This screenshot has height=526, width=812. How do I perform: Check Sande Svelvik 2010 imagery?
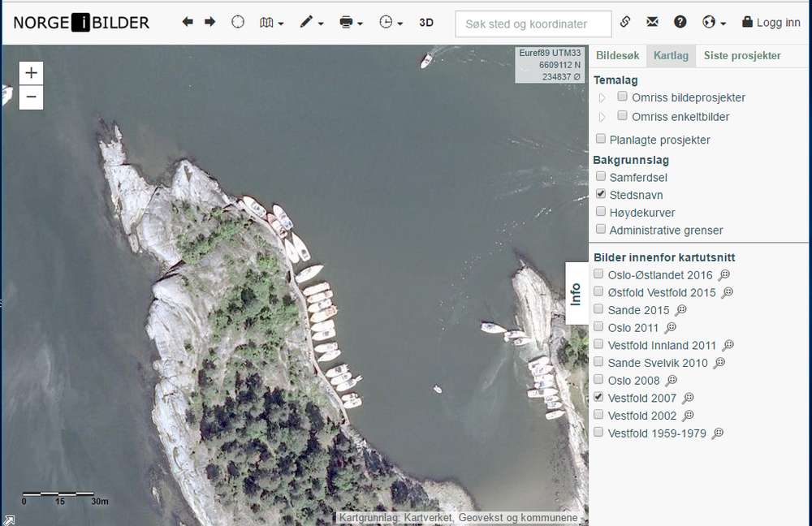pos(598,361)
